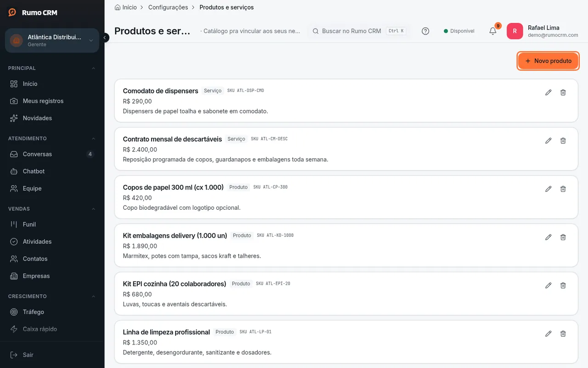Create a new product with Novo produto

(x=548, y=61)
